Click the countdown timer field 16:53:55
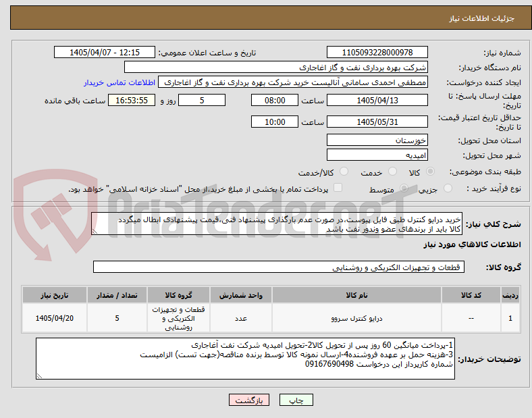 (x=132, y=100)
